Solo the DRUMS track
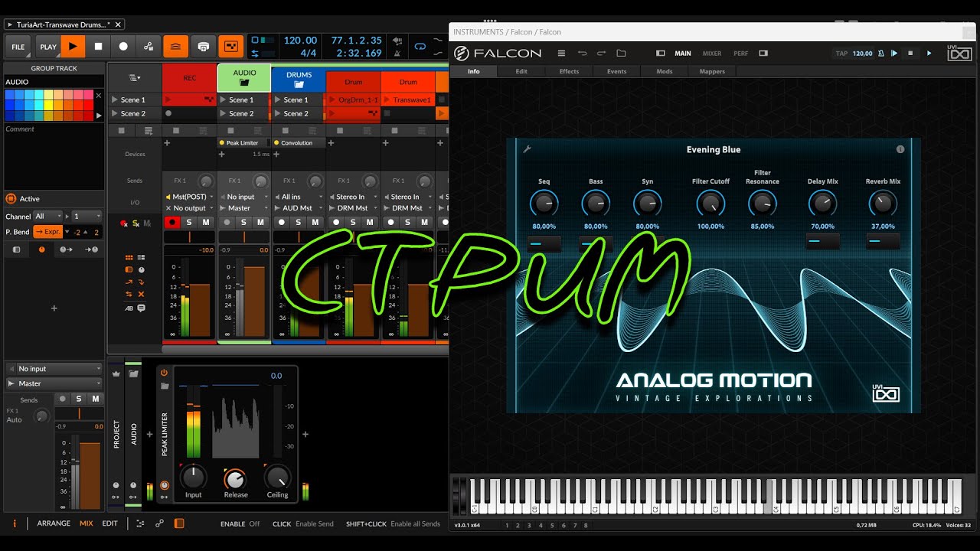 point(299,223)
